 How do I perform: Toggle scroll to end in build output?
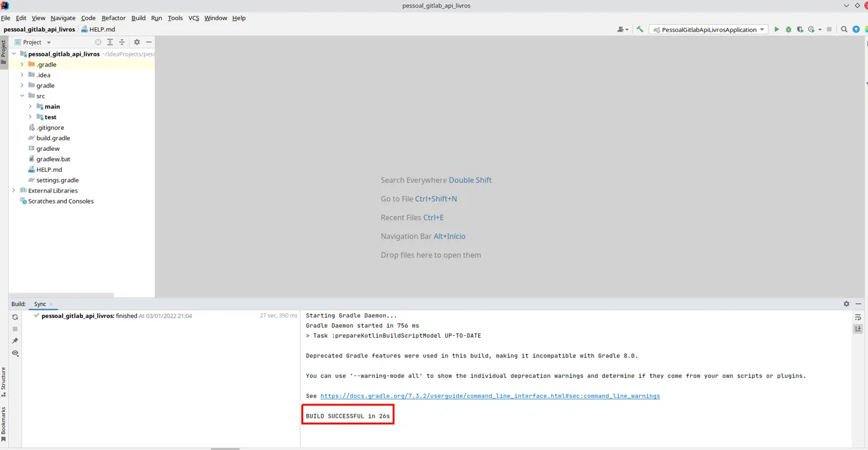click(858, 329)
